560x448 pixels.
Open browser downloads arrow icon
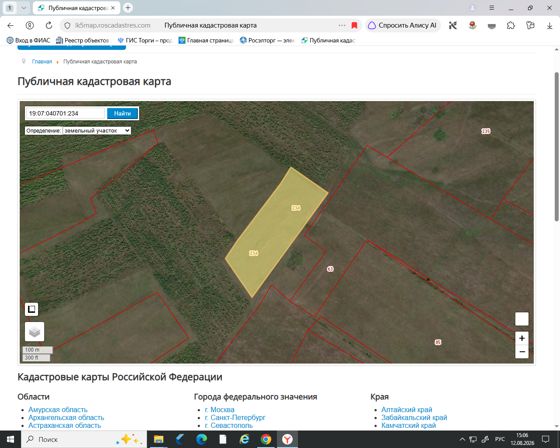(550, 25)
